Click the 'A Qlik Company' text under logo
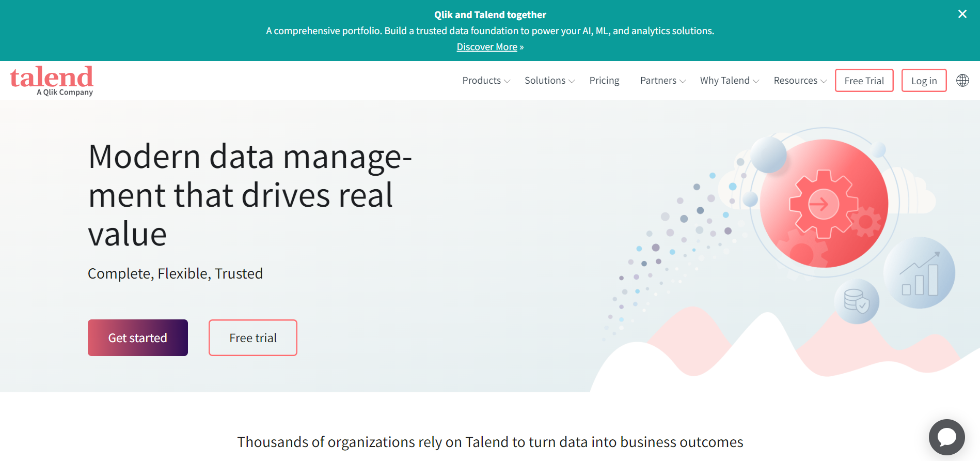The width and height of the screenshot is (980, 461). (65, 93)
